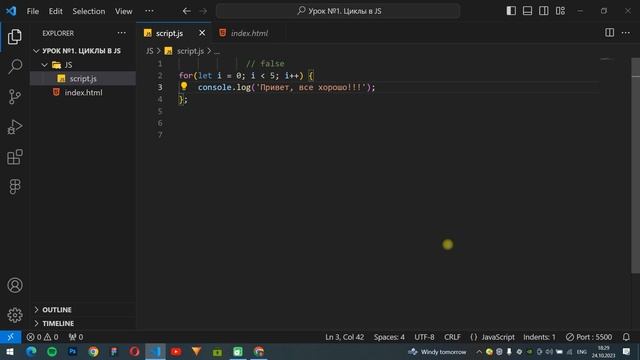Screen dimensions: 640x360
Task: Open the remote window indicator
Action: point(11,337)
